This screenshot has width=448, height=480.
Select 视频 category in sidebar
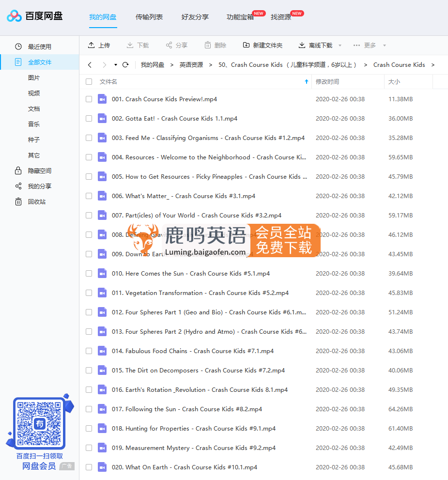34,93
